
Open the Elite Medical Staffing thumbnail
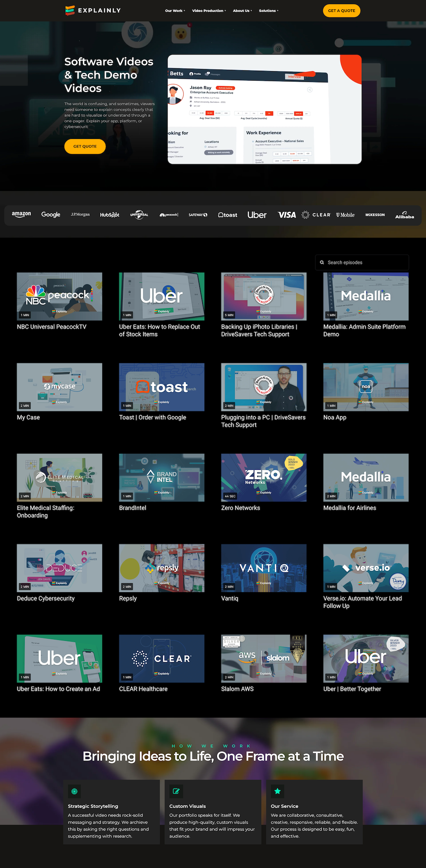pos(60,477)
